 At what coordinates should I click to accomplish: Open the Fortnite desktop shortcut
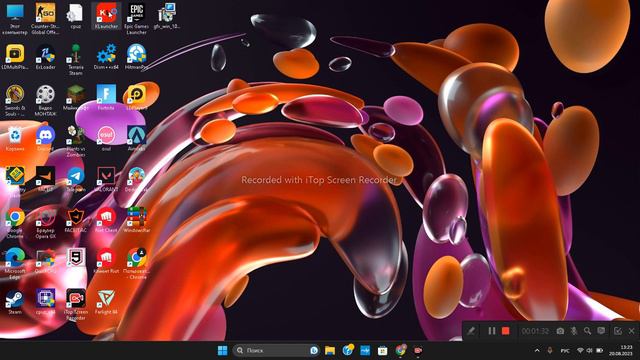coord(106,98)
